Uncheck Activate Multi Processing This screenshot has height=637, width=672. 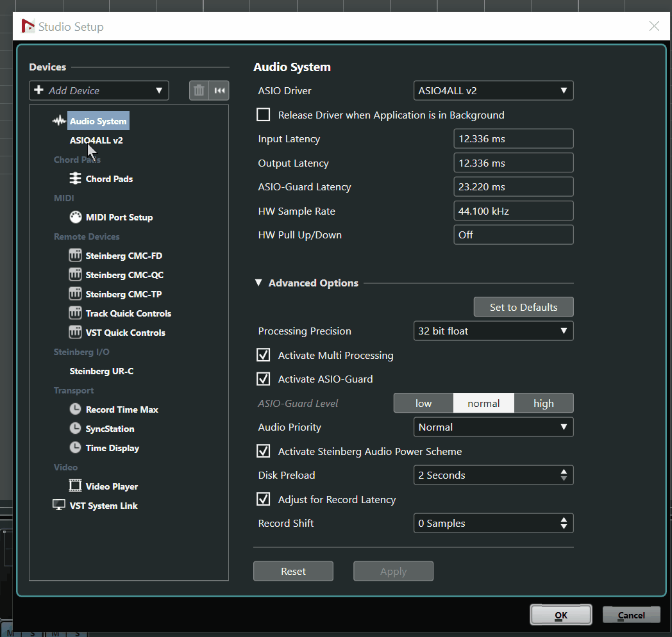tap(263, 355)
